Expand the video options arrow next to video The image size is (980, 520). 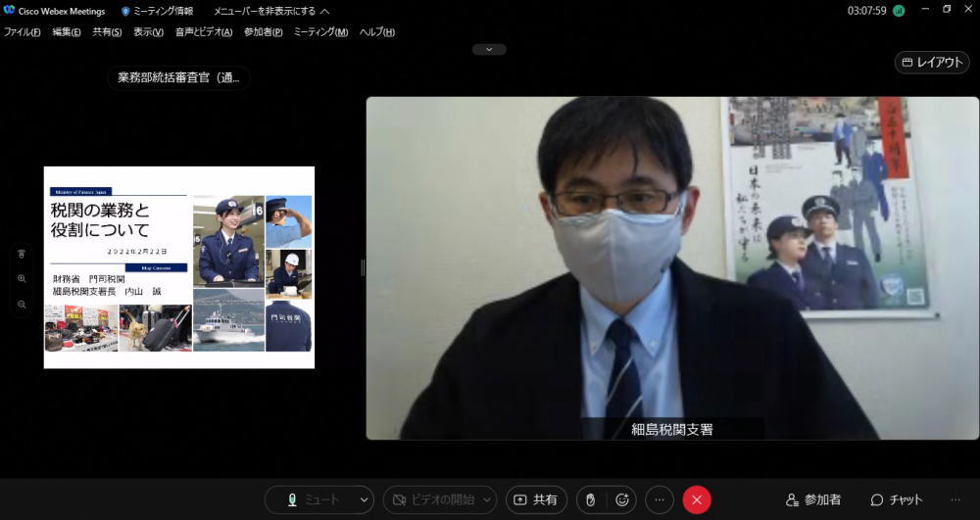[x=487, y=499]
